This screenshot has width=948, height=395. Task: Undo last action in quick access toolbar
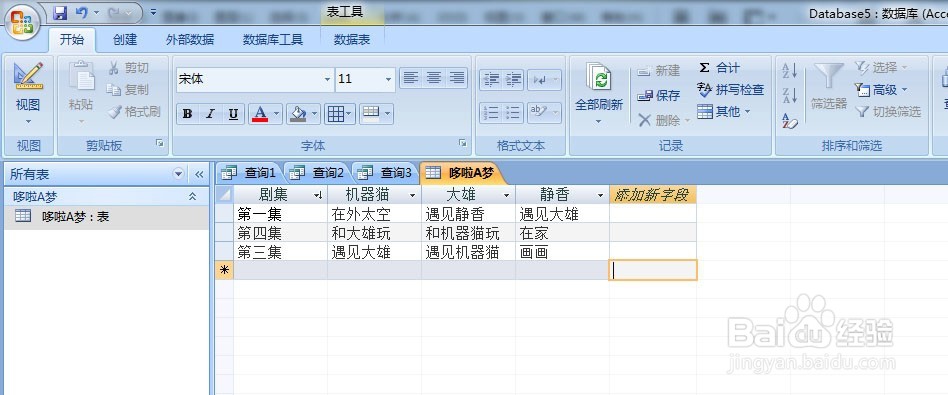tap(82, 13)
